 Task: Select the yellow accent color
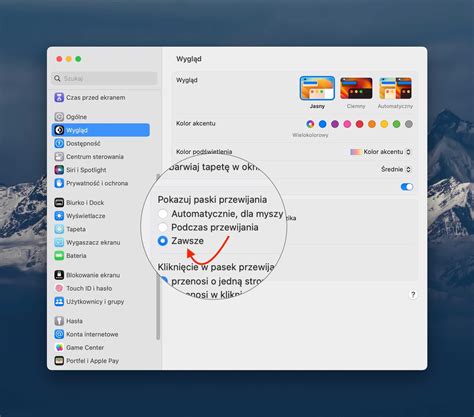click(x=384, y=124)
